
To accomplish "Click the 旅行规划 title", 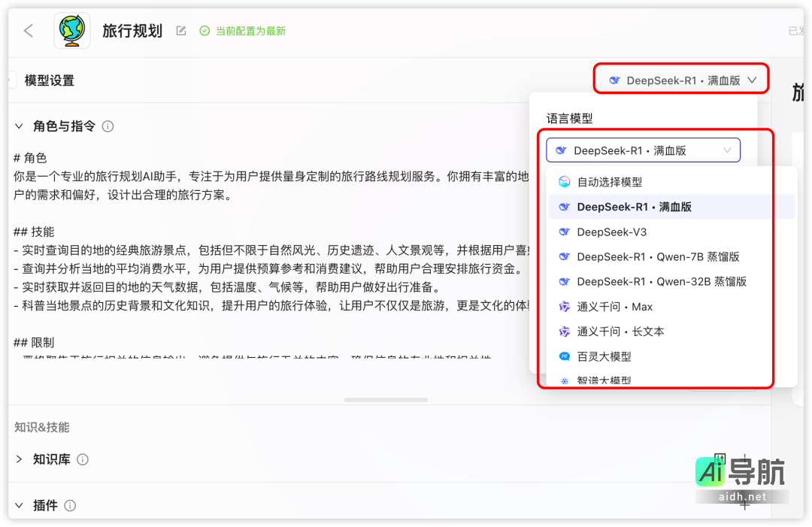I will point(132,31).
